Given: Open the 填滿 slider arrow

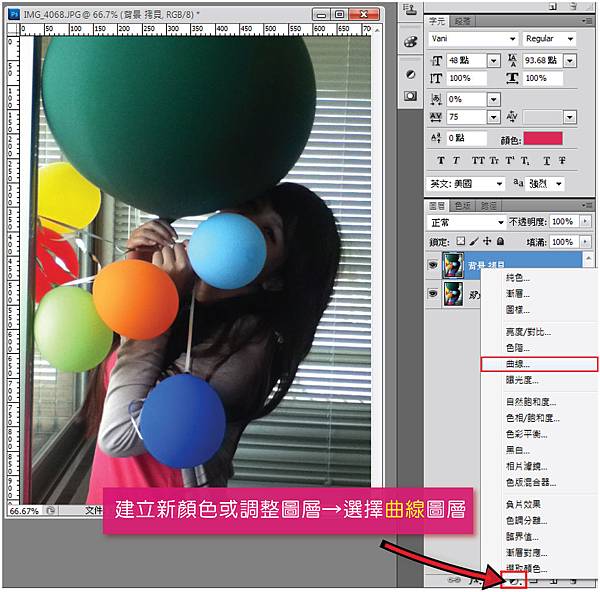Looking at the screenshot, I should pyautogui.click(x=585, y=242).
